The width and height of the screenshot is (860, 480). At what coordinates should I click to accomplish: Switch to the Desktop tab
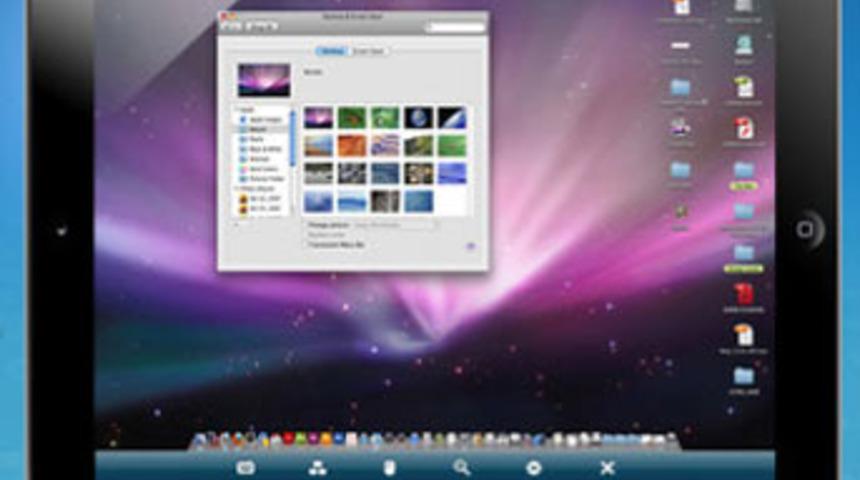click(334, 51)
